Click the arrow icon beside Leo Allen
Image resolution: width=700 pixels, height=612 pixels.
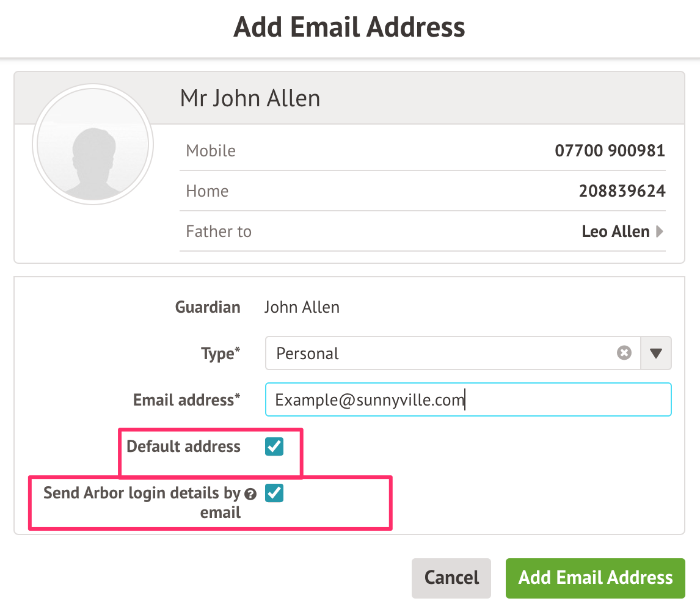click(660, 232)
